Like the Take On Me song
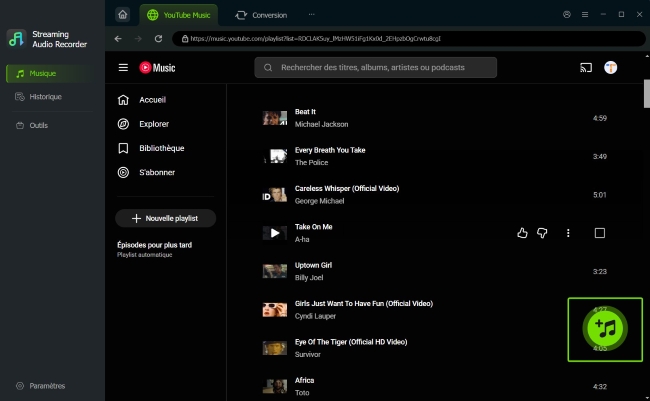 (522, 233)
